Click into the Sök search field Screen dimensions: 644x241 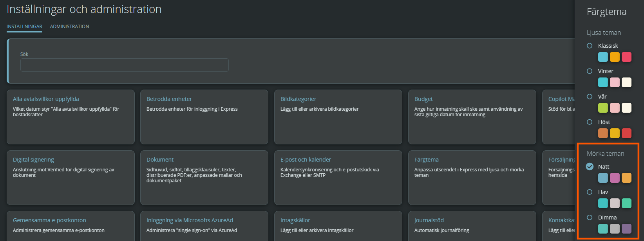tap(124, 65)
